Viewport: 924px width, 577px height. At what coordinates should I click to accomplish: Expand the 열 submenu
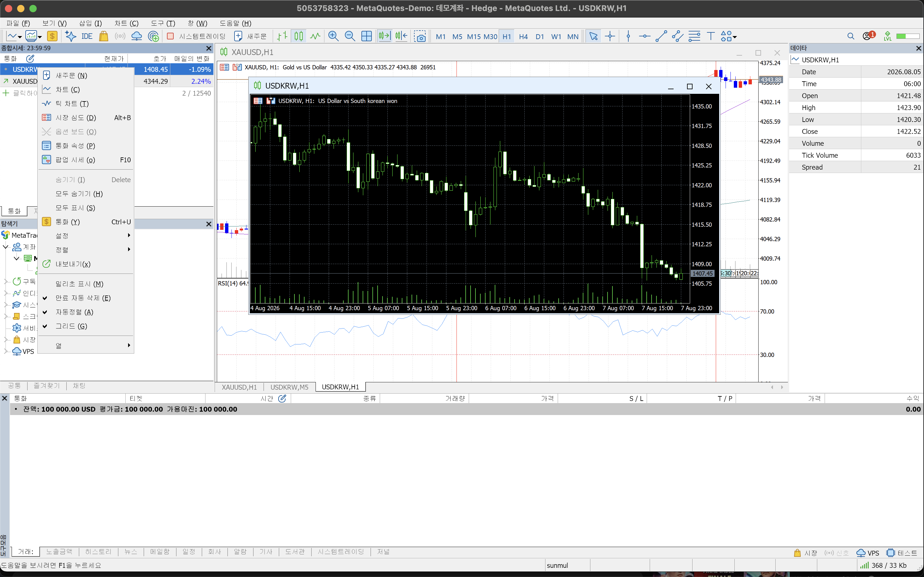click(x=86, y=346)
